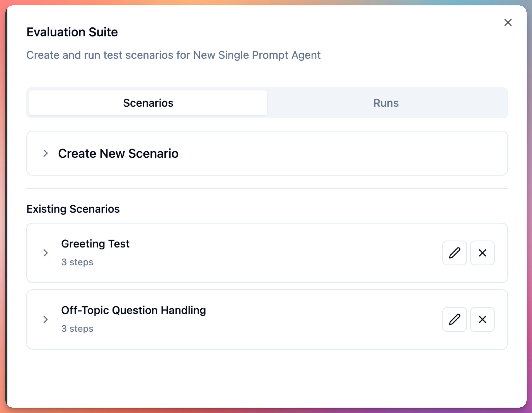Click the Greeting Test scenario title
532x413 pixels.
pyautogui.click(x=95, y=243)
